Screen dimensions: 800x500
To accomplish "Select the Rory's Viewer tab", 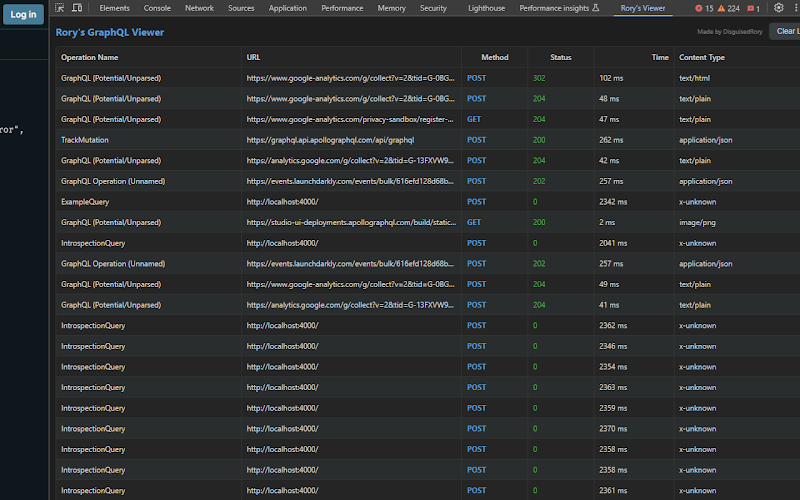I will (x=644, y=8).
